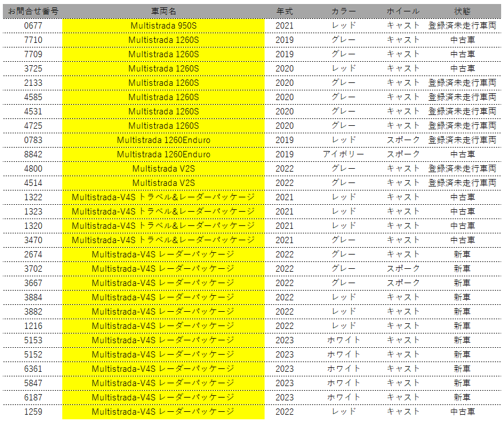Click vehicle name in row 8842

coord(163,154)
